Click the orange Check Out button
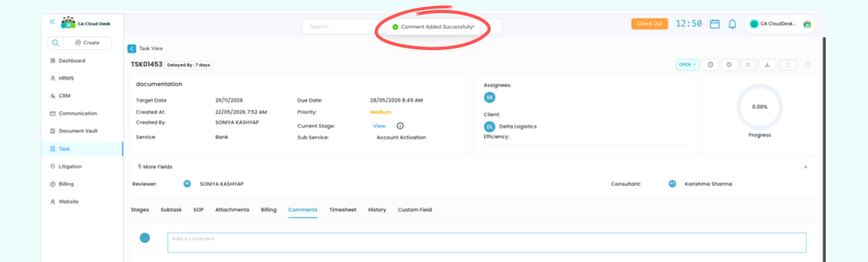 click(649, 24)
